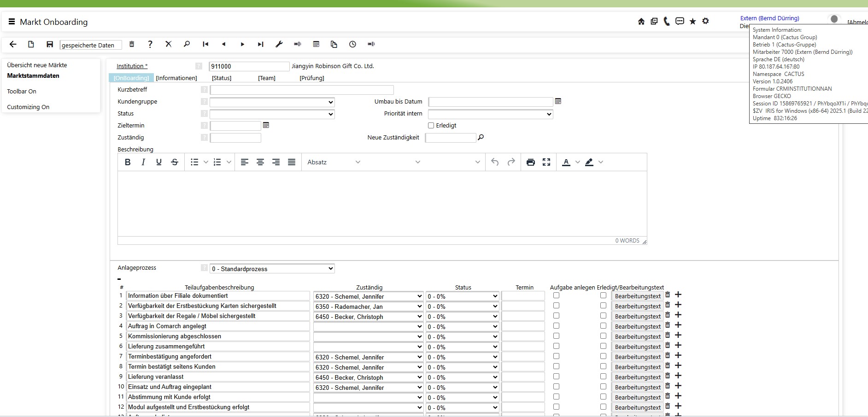Tick Aufgabe anlegen checkbox for row 1
Screen dimensions: 868x417
click(556, 295)
